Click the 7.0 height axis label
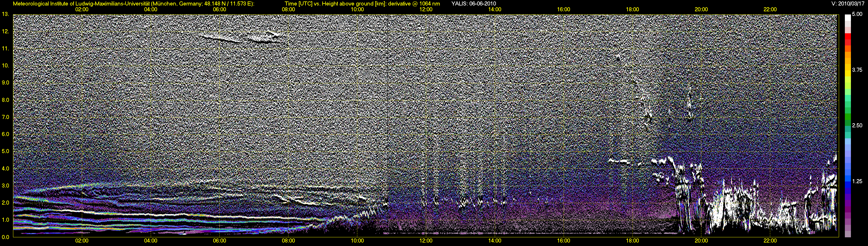 point(5,117)
